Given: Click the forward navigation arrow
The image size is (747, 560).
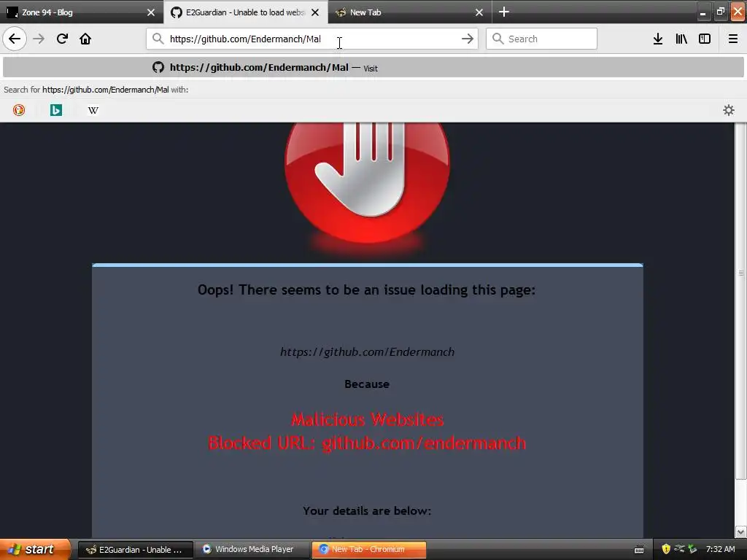Looking at the screenshot, I should 39,39.
